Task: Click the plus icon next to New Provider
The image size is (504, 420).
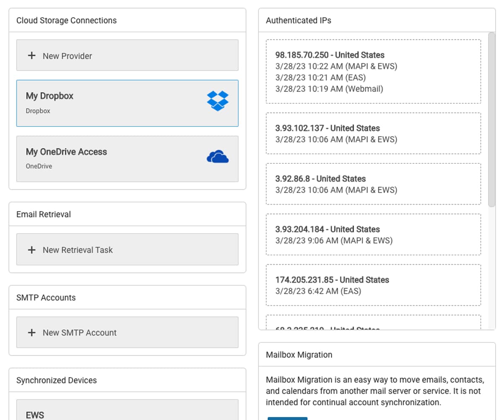Action: coord(31,55)
